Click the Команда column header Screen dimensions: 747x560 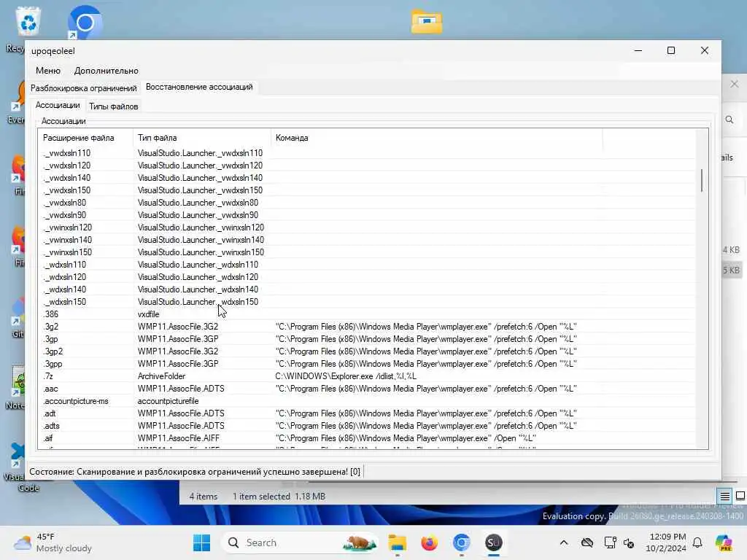click(x=437, y=138)
